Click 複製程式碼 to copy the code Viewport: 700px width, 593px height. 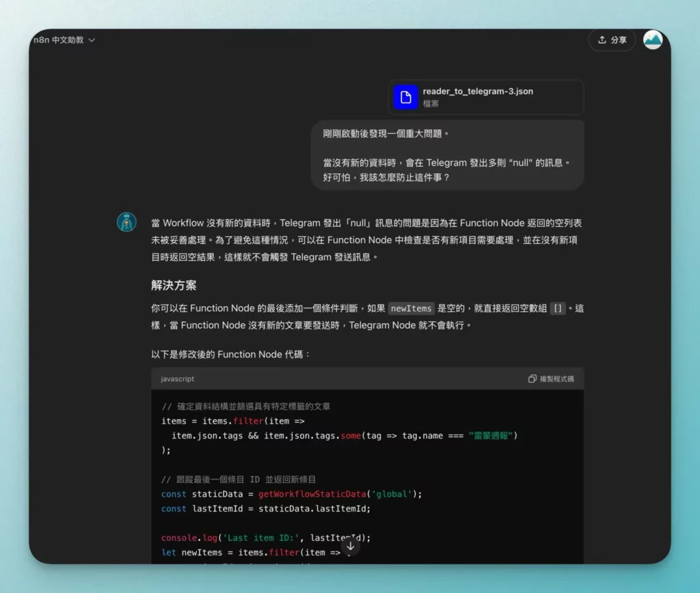pos(551,379)
